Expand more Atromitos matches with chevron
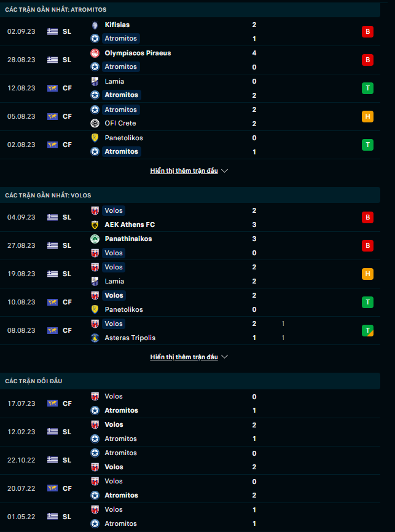This screenshot has height=532, width=395. click(x=224, y=171)
